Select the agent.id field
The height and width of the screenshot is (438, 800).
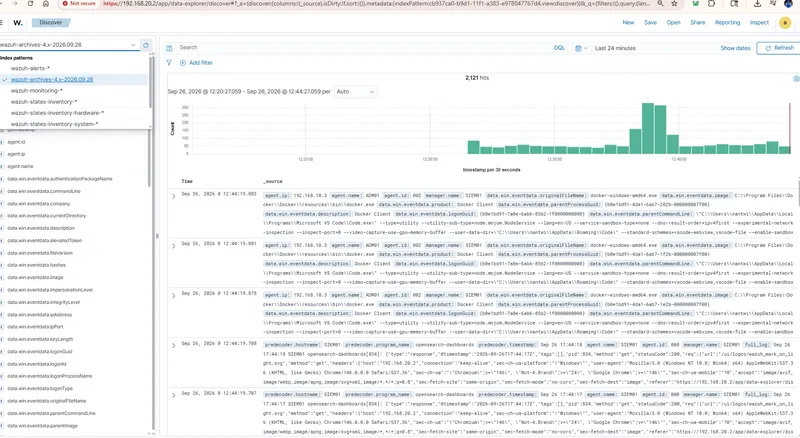[16, 142]
